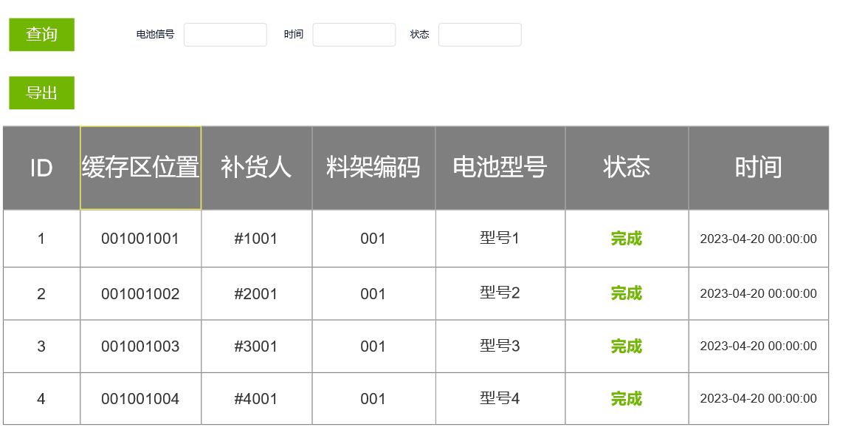868x444 pixels.
Task: Click the 查询 search button
Action: [x=41, y=35]
